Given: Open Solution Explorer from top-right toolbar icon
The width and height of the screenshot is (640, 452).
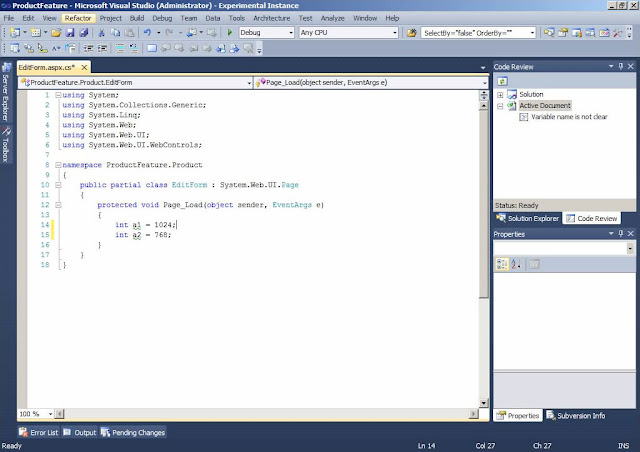Looking at the screenshot, I should pos(549,33).
